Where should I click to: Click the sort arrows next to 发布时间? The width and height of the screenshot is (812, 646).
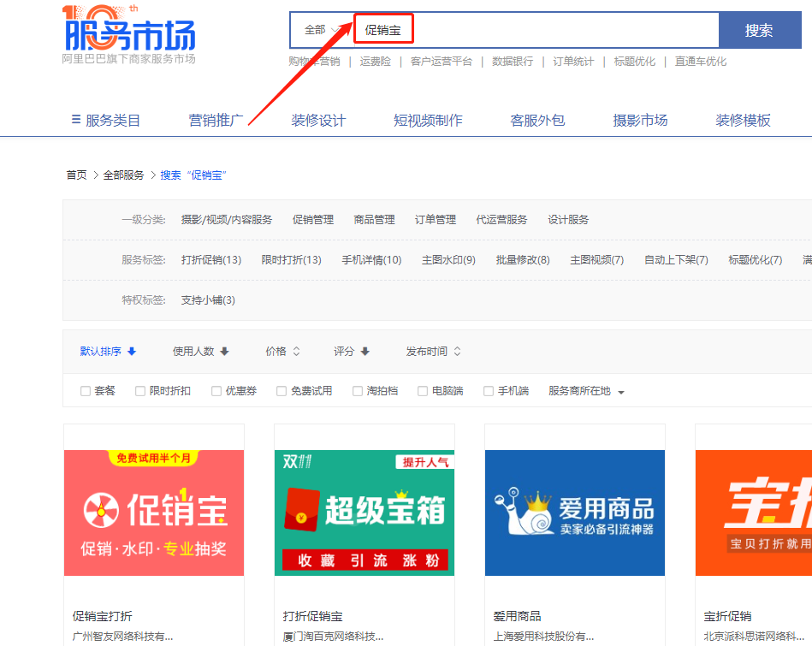(458, 351)
